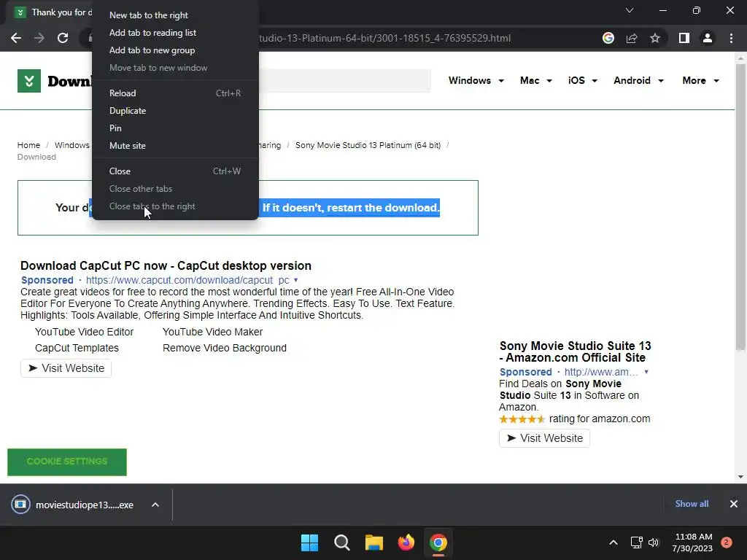The width and height of the screenshot is (747, 560).
Task: Open CapCut ad options arrow
Action: 296,280
